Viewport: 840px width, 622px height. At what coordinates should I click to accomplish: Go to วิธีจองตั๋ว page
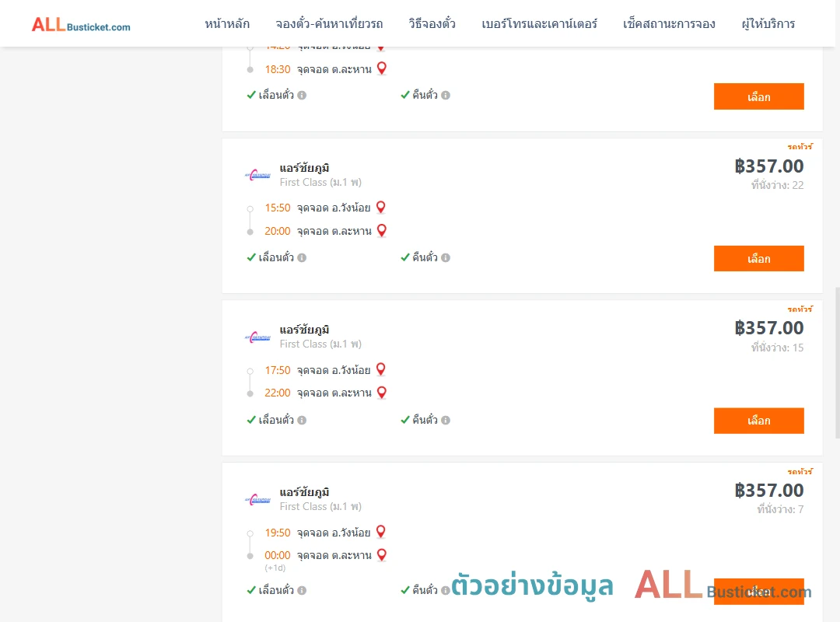point(432,24)
